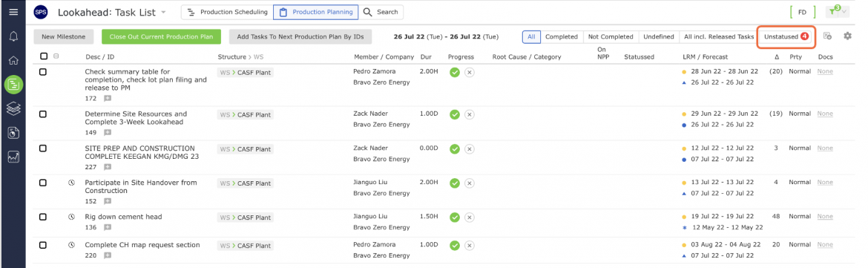Screen dimensions: 868x268
Task: Select checkbox for Rig down cement head
Action: (x=42, y=217)
